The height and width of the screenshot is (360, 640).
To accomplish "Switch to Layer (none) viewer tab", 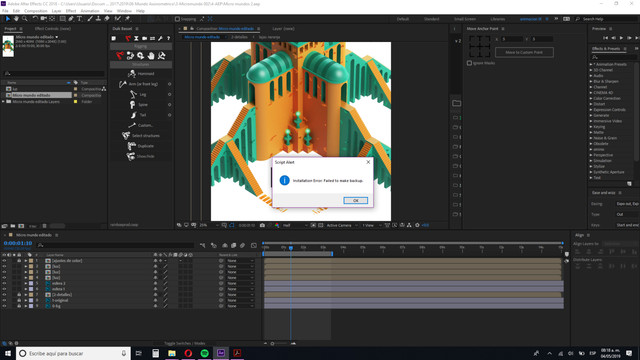I will [x=283, y=29].
